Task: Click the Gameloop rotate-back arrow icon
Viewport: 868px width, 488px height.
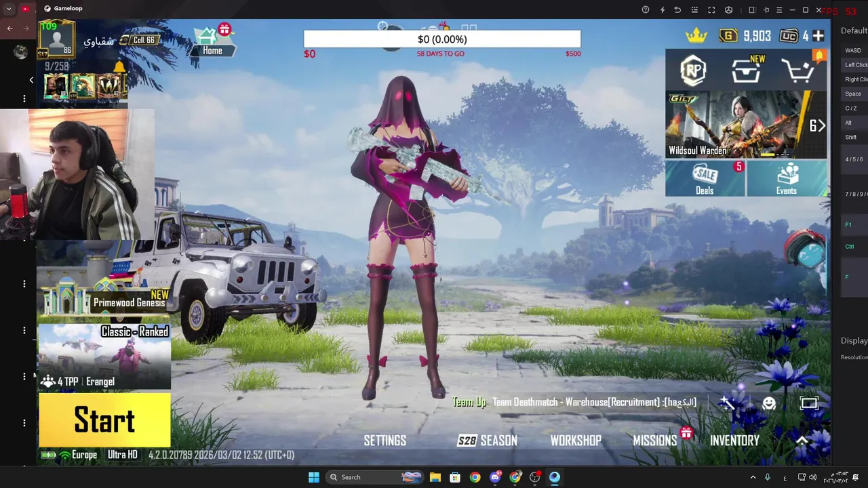Action: [677, 9]
